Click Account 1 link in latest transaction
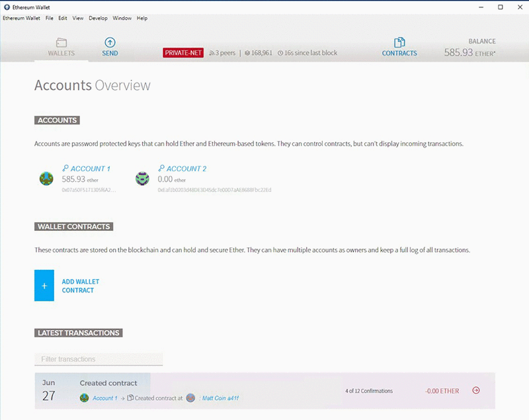529x420 pixels. point(105,398)
